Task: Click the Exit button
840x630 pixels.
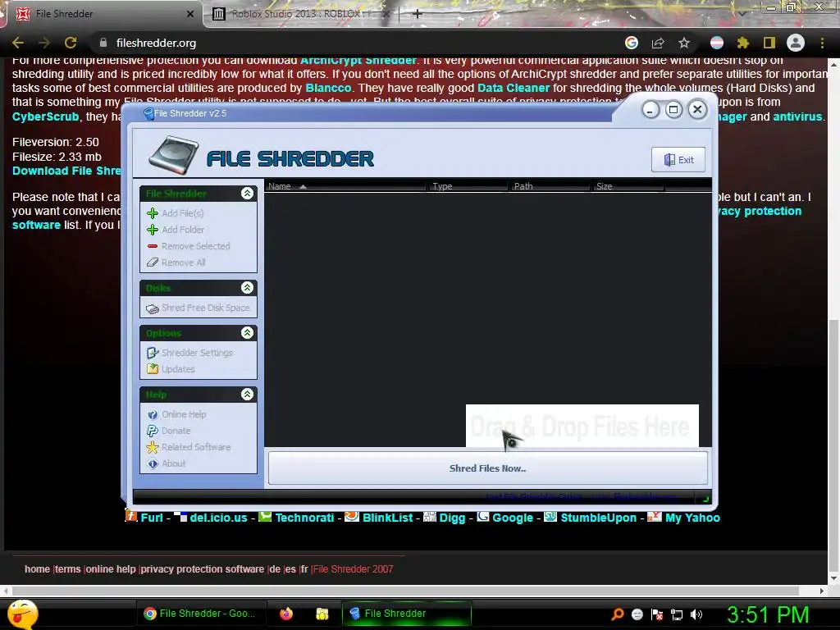Action: [x=678, y=160]
